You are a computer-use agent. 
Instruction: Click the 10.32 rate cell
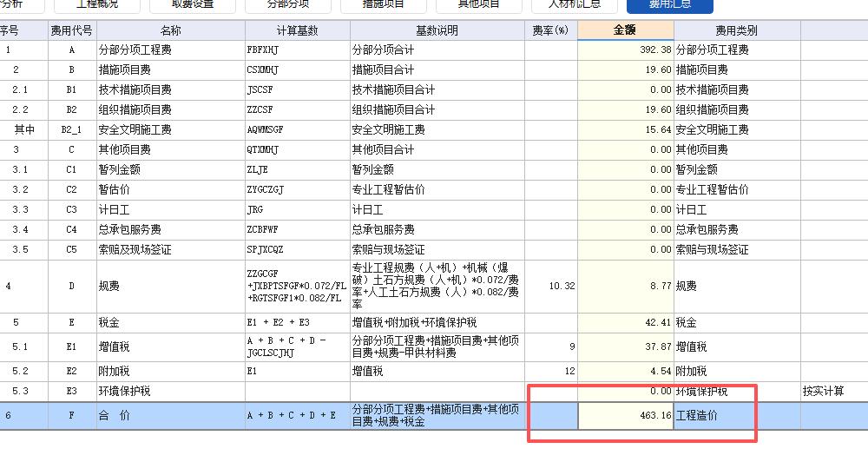tap(551, 286)
